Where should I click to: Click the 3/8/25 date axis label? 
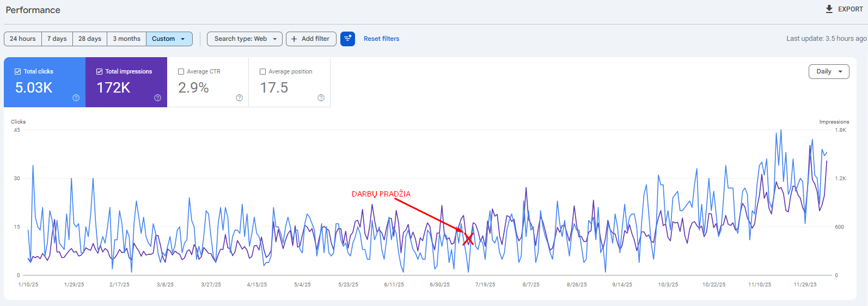point(165,285)
